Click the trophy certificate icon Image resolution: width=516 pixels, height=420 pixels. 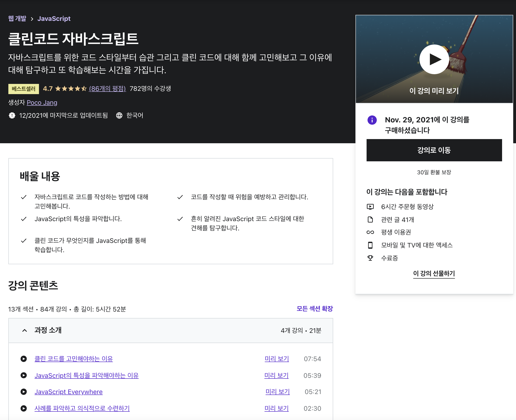click(370, 258)
